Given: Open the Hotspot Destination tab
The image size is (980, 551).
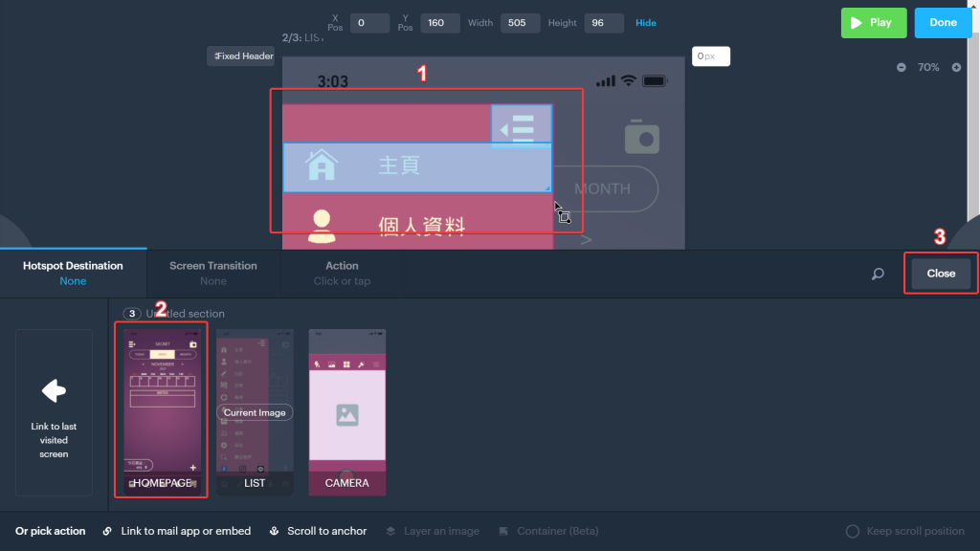Looking at the screenshot, I should (73, 273).
